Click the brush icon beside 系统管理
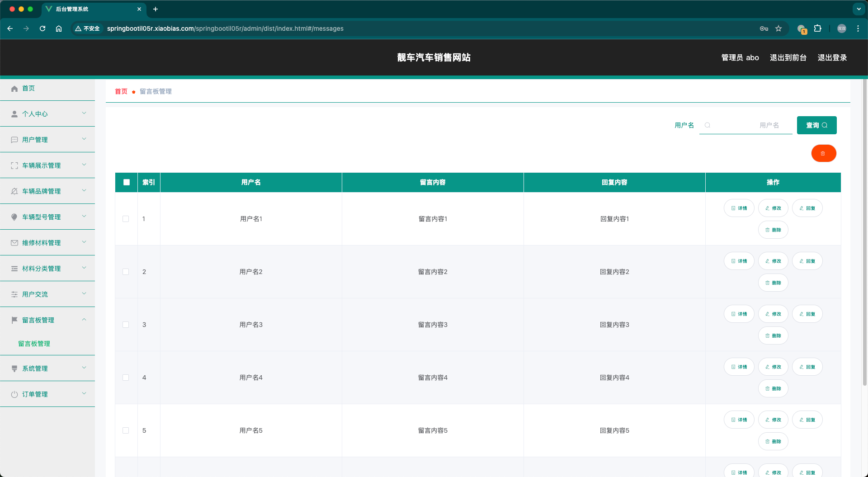 point(14,368)
